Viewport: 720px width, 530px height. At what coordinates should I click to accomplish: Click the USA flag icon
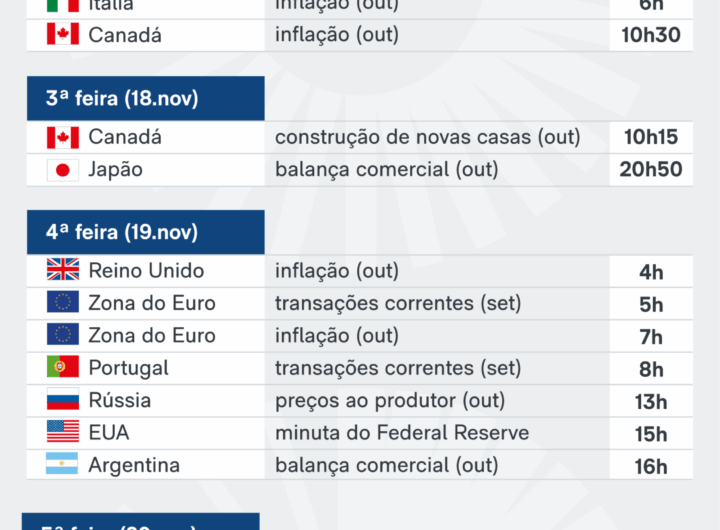(x=62, y=433)
